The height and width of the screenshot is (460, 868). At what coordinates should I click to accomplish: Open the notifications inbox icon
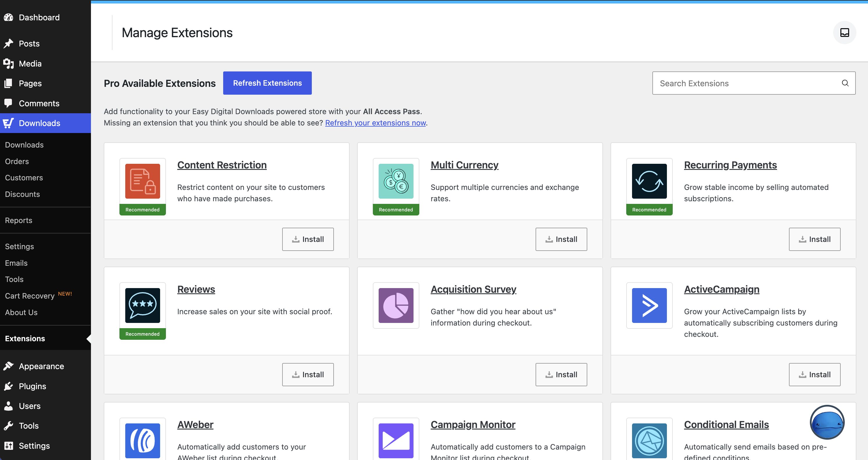pyautogui.click(x=844, y=33)
